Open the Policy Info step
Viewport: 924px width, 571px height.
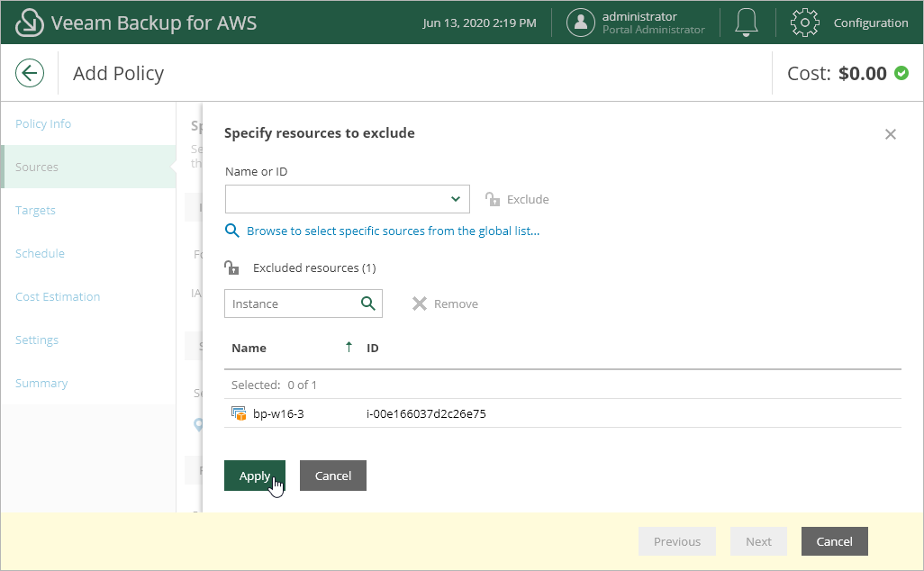(43, 123)
